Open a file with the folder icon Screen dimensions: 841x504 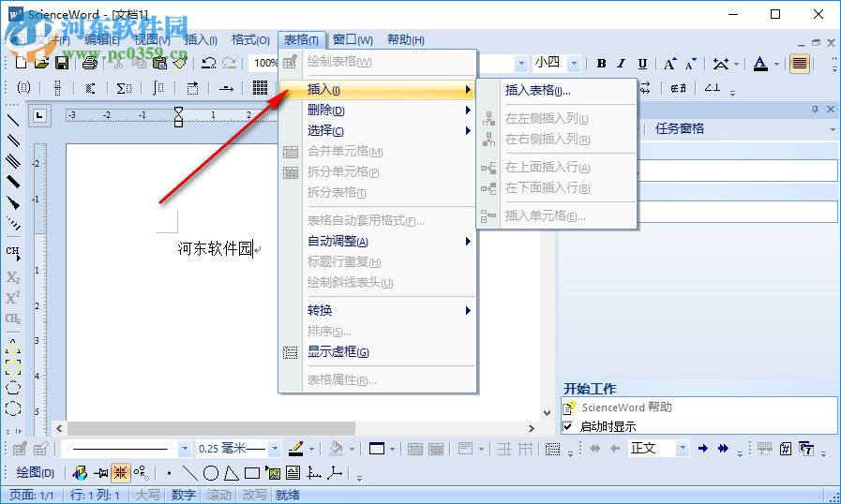(x=41, y=63)
